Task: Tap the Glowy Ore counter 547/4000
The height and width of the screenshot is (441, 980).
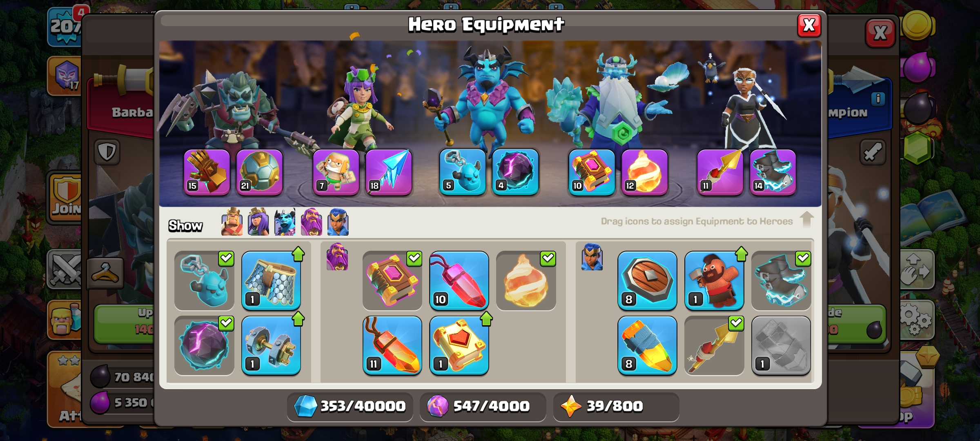Action: pyautogui.click(x=483, y=406)
